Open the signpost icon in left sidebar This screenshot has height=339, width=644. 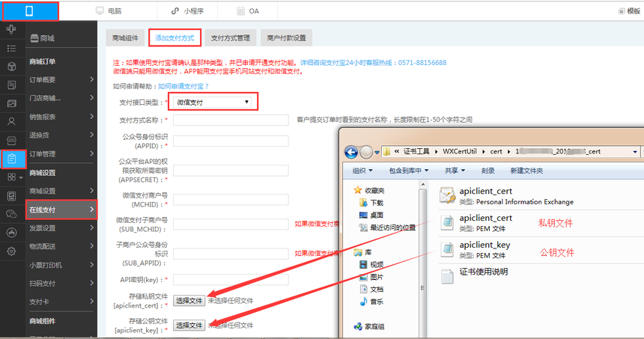tap(11, 29)
